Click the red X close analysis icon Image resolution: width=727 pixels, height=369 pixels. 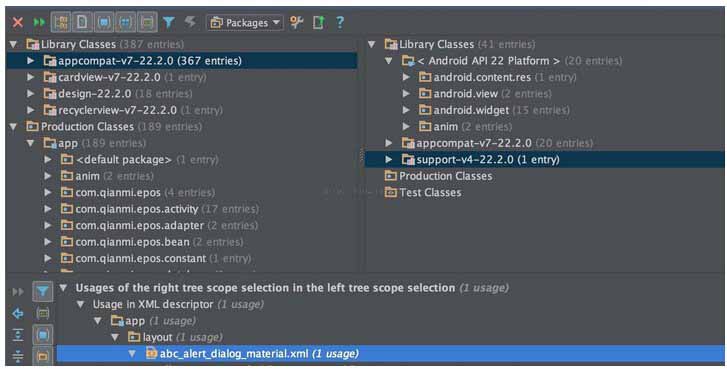pyautogui.click(x=18, y=22)
